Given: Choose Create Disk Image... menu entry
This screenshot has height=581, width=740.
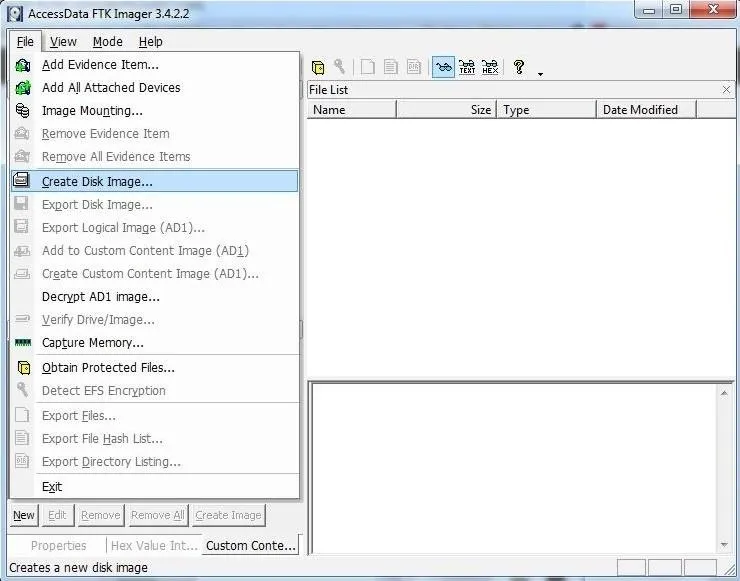Looking at the screenshot, I should (x=154, y=181).
